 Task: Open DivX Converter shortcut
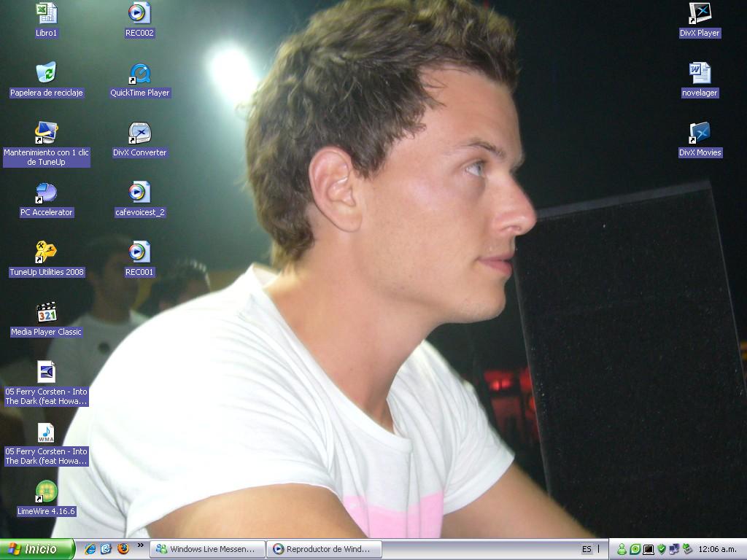[x=139, y=133]
